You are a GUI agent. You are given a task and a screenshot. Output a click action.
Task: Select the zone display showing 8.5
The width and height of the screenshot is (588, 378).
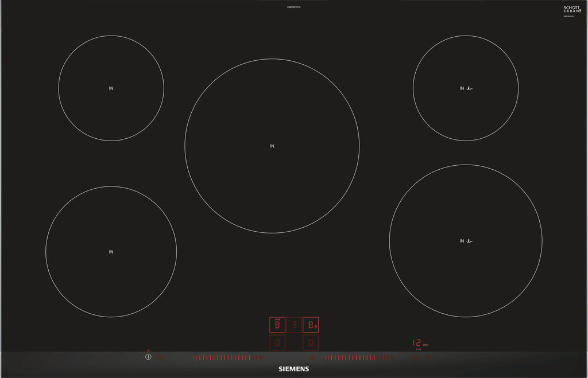tap(311, 325)
